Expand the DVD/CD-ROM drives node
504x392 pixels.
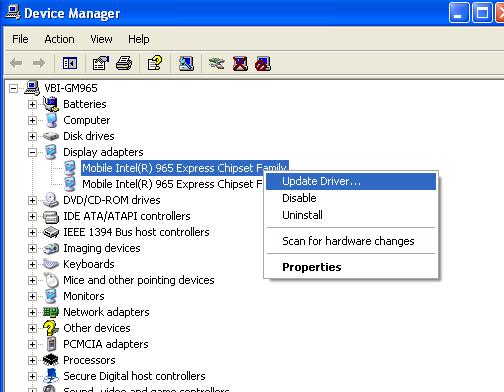(x=32, y=200)
